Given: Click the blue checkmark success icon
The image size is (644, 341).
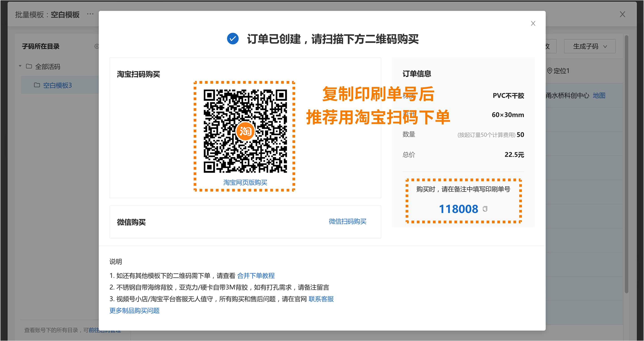Looking at the screenshot, I should tap(233, 39).
